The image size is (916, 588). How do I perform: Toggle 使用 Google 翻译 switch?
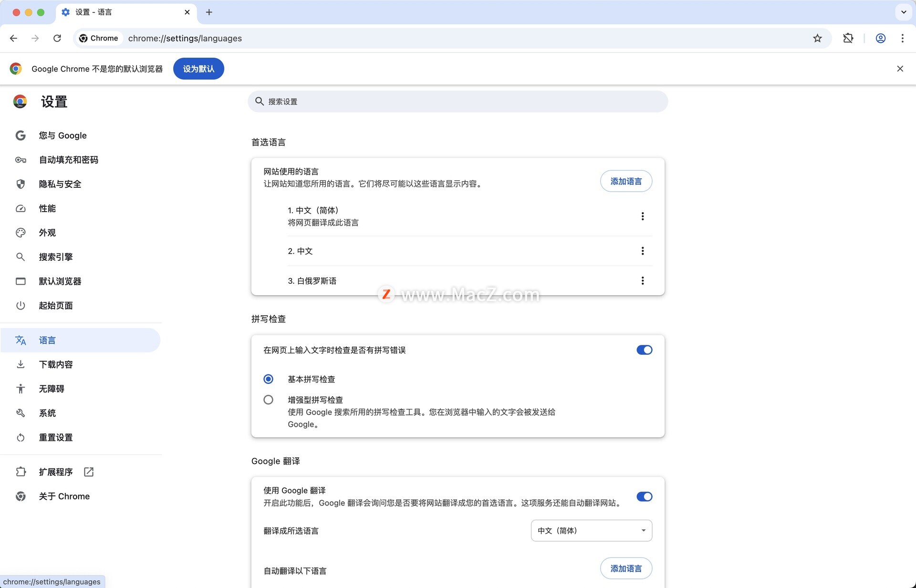pyautogui.click(x=644, y=496)
